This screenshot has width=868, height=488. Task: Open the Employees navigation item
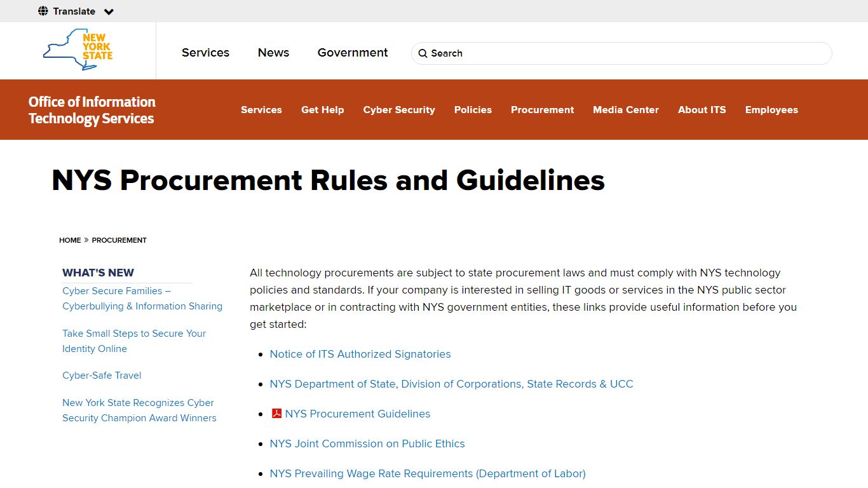[771, 110]
